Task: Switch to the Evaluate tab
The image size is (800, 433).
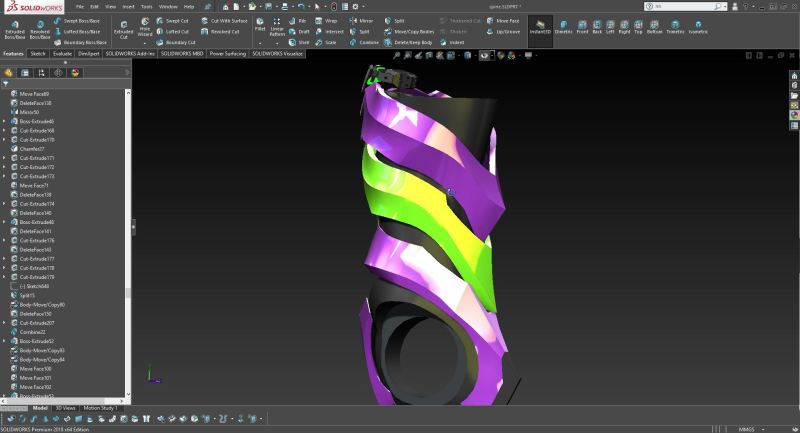Action: [x=62, y=54]
